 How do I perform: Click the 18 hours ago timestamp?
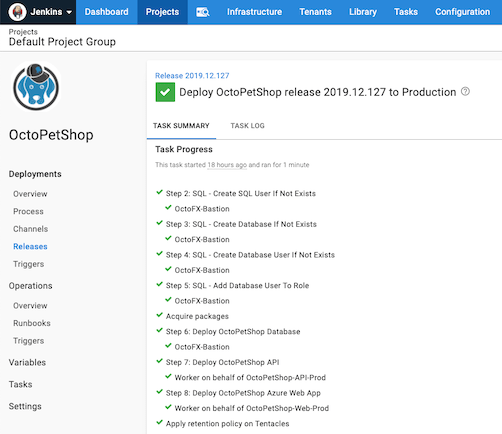(227, 165)
